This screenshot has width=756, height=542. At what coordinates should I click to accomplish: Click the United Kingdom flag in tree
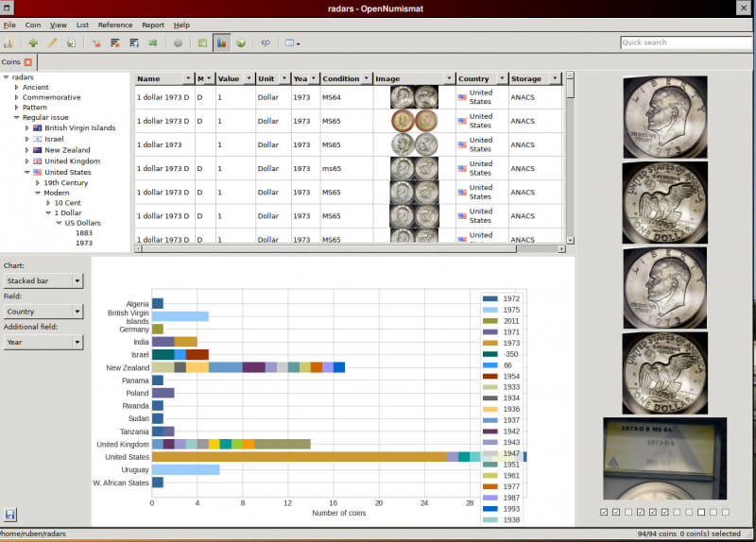(x=38, y=161)
